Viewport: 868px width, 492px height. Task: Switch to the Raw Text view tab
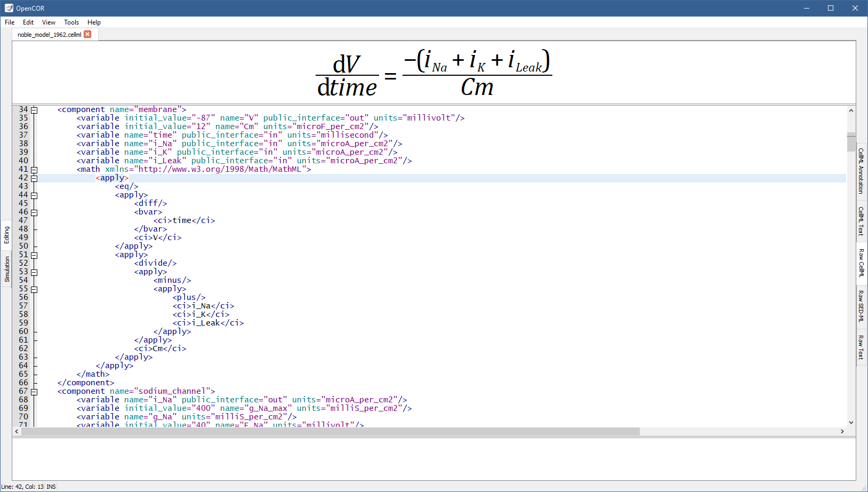tap(861, 347)
